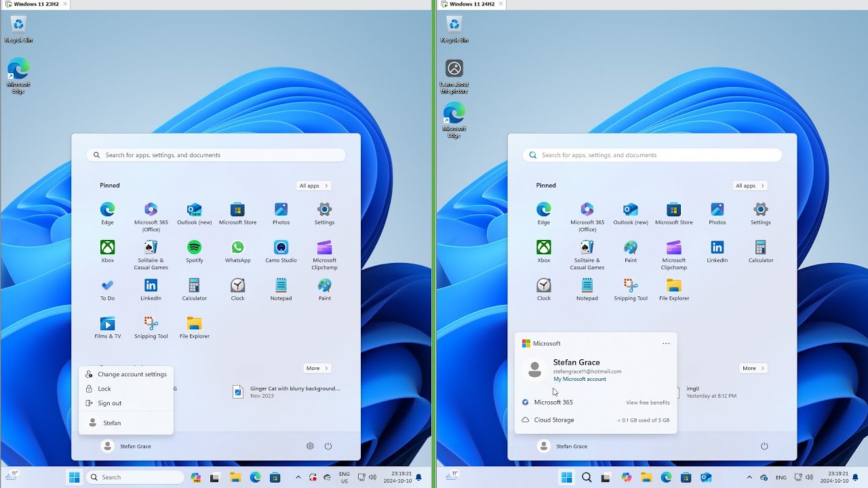Open Outlook (new) in the 23H2 Start menu
The height and width of the screenshot is (488, 868).
pyautogui.click(x=194, y=213)
